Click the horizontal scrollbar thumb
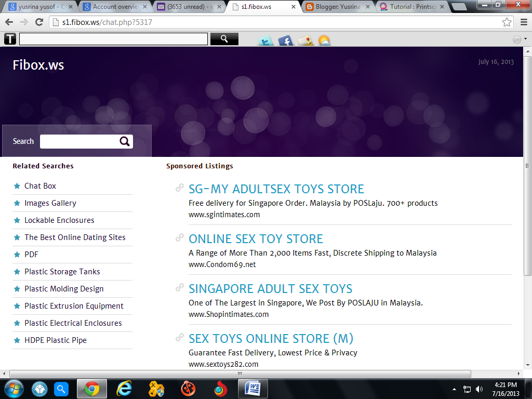The height and width of the screenshot is (399, 532). 240,374
